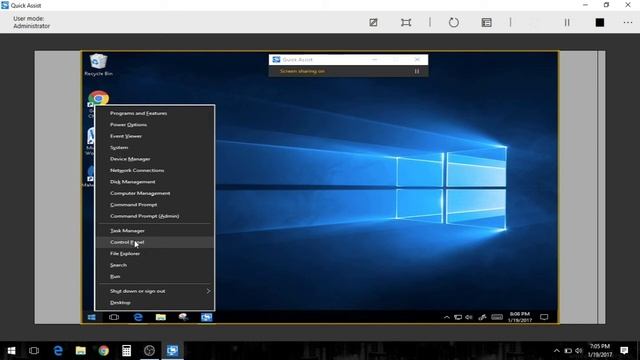Click the local clock showing 7:05 PM
The image size is (640, 360).
[600, 351]
